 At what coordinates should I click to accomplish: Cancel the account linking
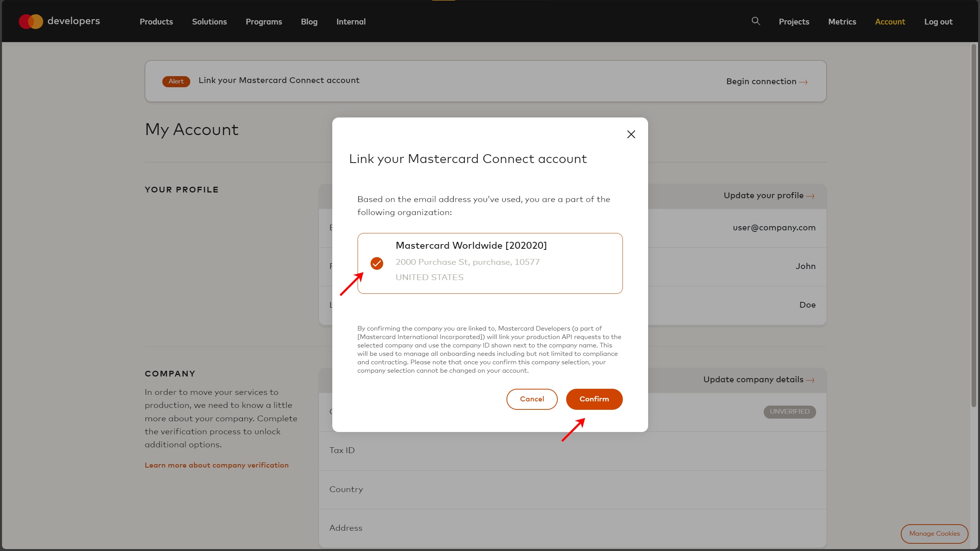click(x=532, y=399)
